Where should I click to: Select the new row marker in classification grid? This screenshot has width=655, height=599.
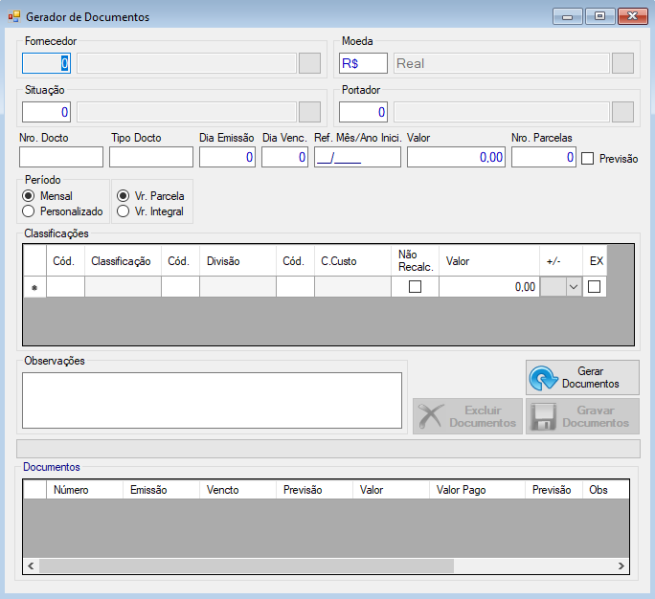click(35, 287)
